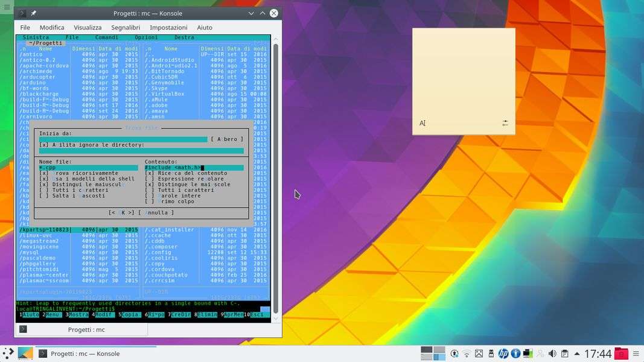The image size is (644, 362).
Task: Enable 'Espressione regolare' checkbox
Action: click(149, 179)
